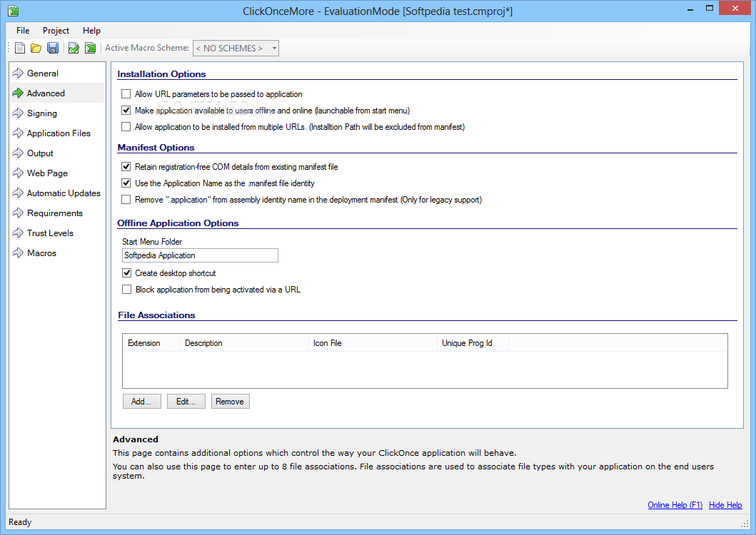Open the Online Help (F1) link
756x535 pixels.
[x=675, y=504]
